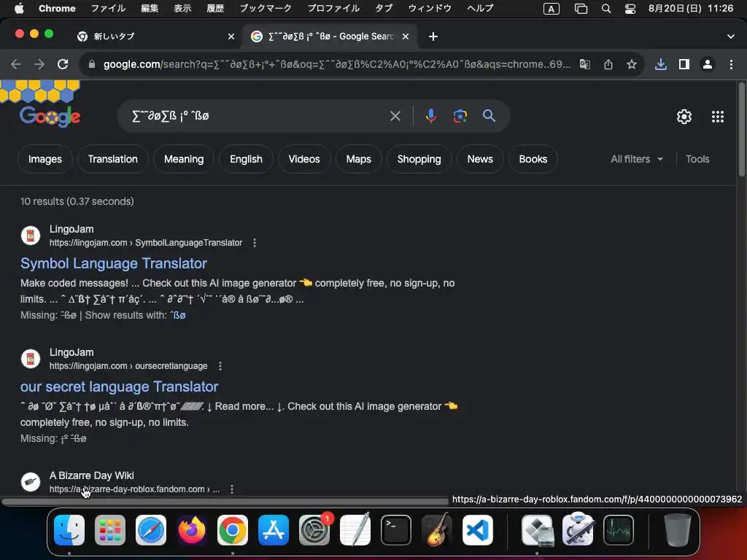This screenshot has height=560, width=747.
Task: Open Terminal from the Dock
Action: [396, 530]
